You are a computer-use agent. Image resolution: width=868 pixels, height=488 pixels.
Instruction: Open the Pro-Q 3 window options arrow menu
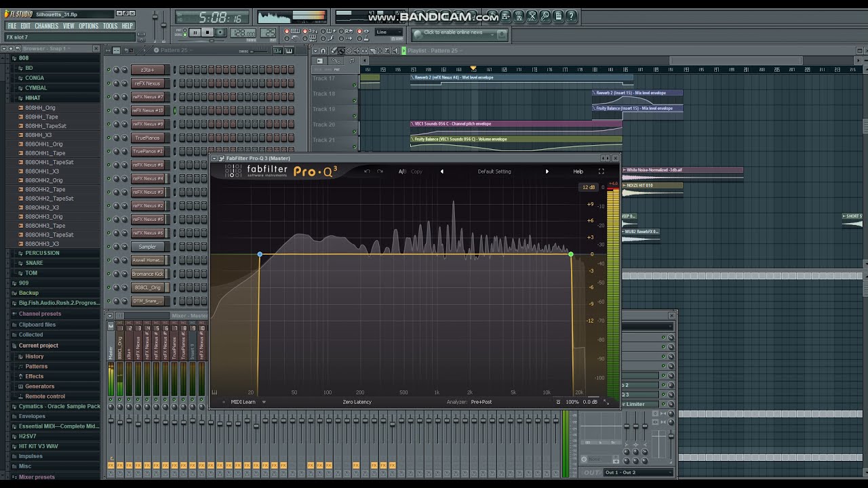click(x=214, y=158)
